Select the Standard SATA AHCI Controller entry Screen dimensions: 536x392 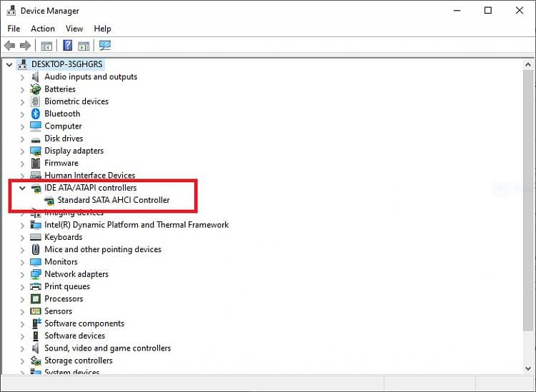pos(114,200)
